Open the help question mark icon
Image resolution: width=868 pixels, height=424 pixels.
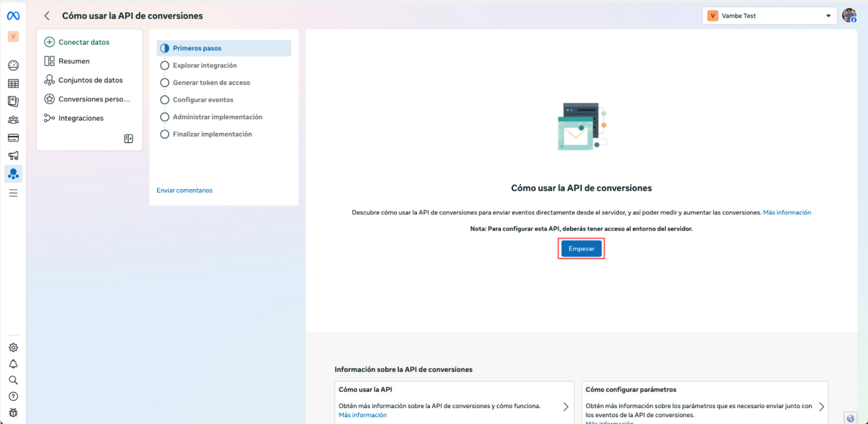coord(13,396)
